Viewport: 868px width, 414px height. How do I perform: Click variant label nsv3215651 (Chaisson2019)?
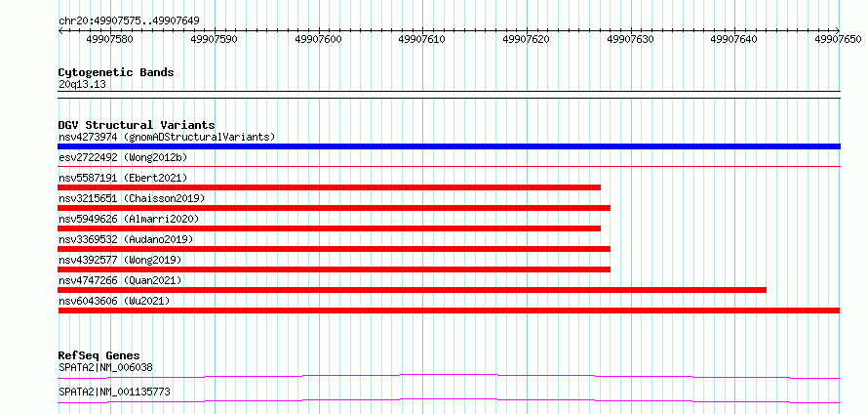132,198
